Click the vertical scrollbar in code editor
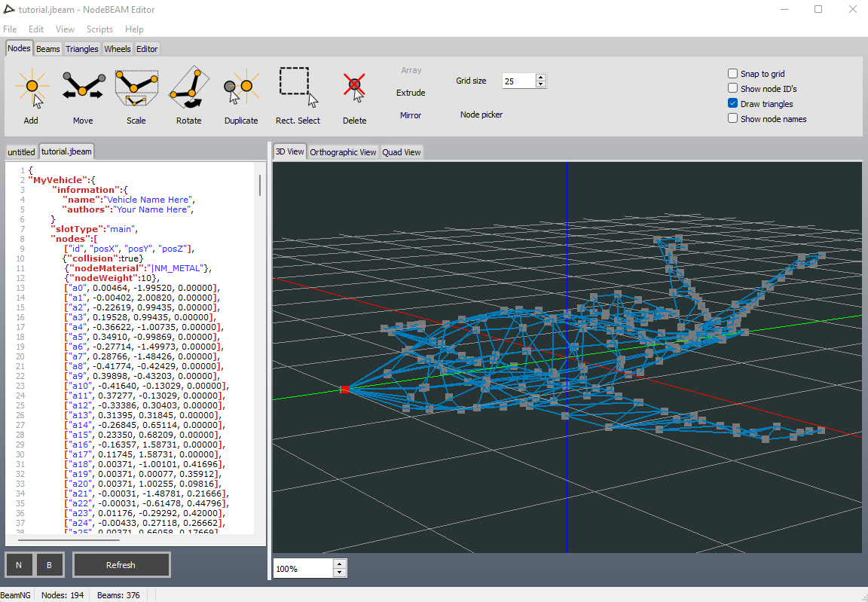 pos(260,185)
